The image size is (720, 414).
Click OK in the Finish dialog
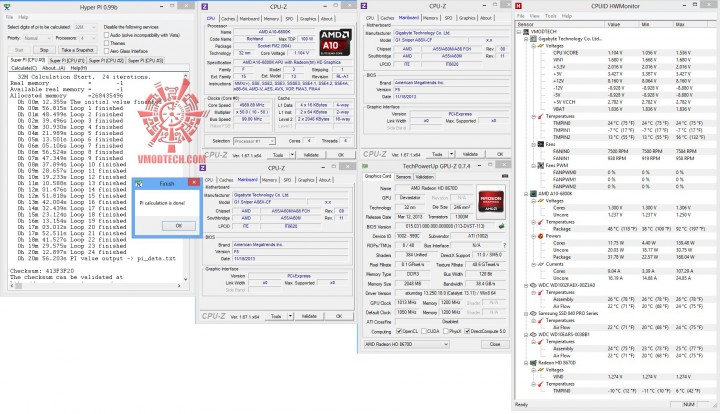[x=179, y=226]
